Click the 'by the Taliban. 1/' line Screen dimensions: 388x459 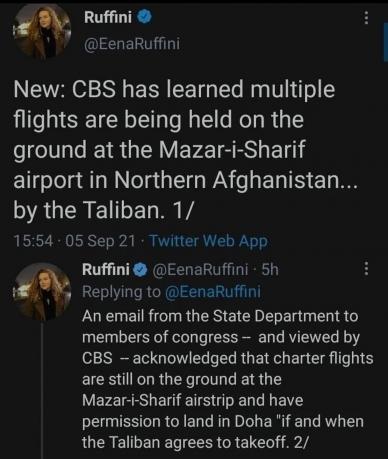point(103,210)
